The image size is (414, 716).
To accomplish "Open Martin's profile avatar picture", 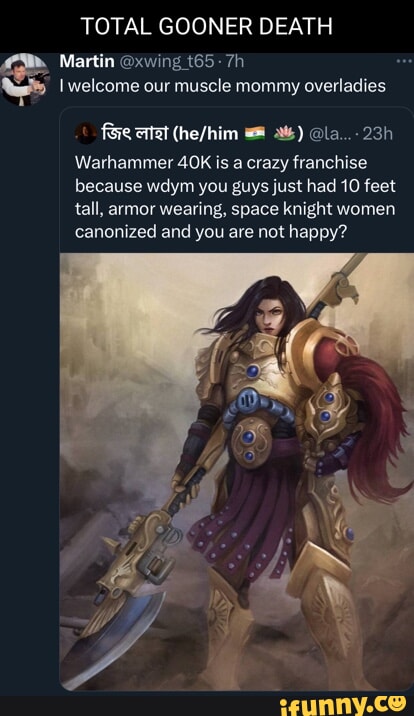I will pyautogui.click(x=24, y=79).
